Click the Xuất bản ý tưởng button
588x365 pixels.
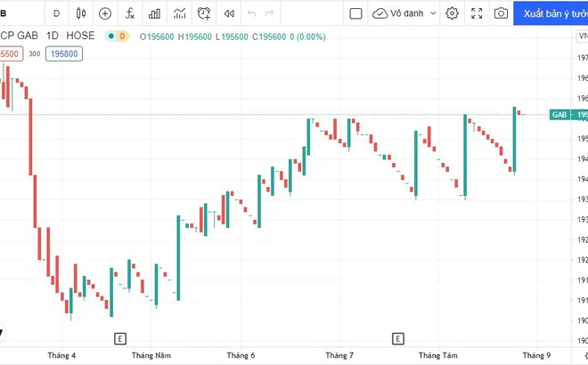551,13
